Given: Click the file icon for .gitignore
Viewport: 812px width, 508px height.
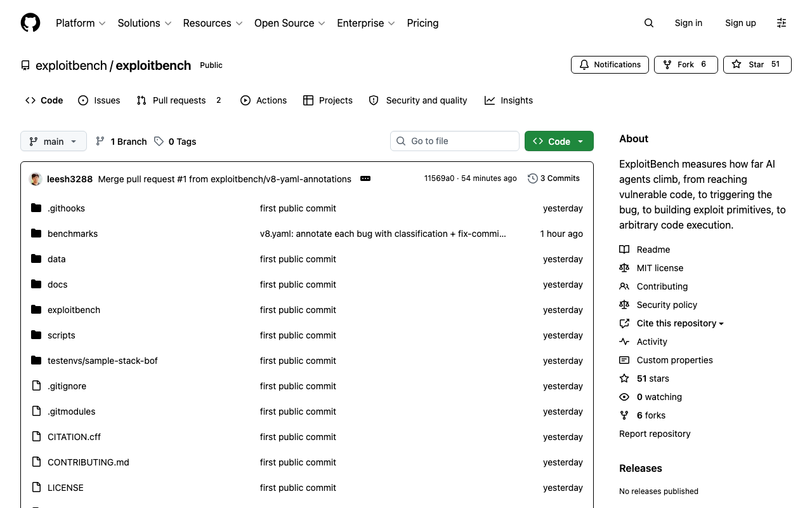Looking at the screenshot, I should click(x=36, y=385).
